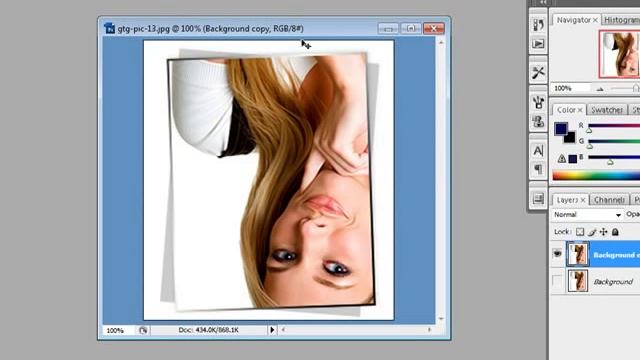
Task: Switch to the Navigator tab
Action: [x=573, y=20]
